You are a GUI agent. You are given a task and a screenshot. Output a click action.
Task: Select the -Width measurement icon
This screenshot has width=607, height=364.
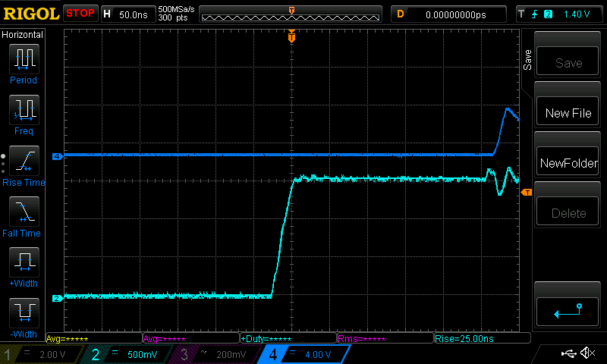coord(24,312)
